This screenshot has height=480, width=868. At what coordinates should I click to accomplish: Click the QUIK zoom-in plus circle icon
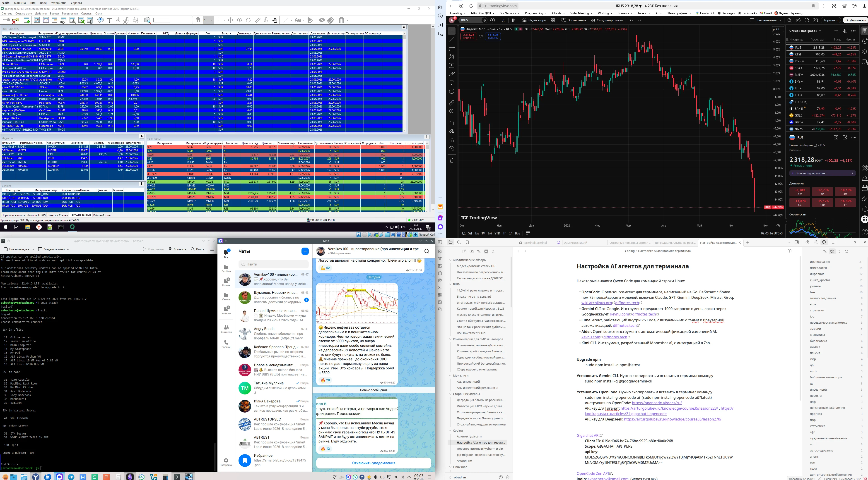pyautogui.click(x=240, y=20)
